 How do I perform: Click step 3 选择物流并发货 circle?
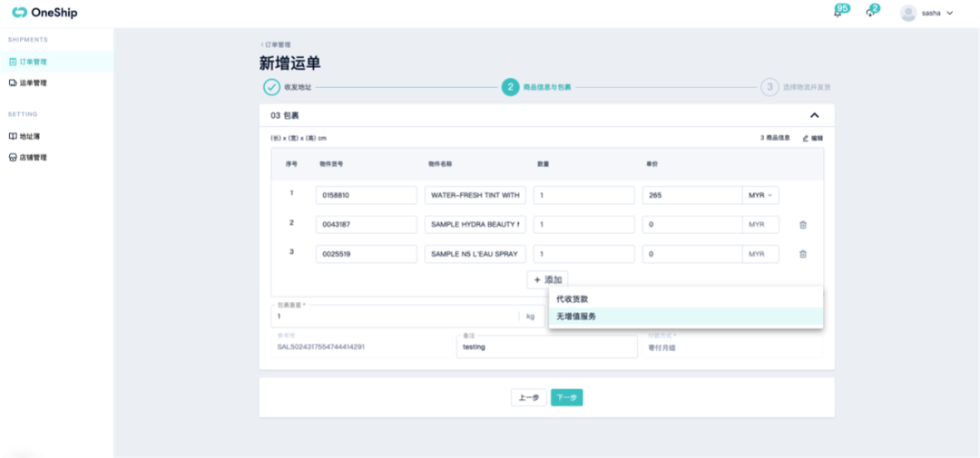[x=769, y=87]
